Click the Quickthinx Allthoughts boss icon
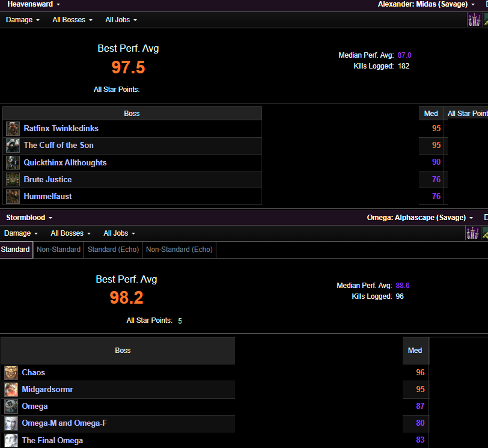The image size is (488, 448). (13, 162)
